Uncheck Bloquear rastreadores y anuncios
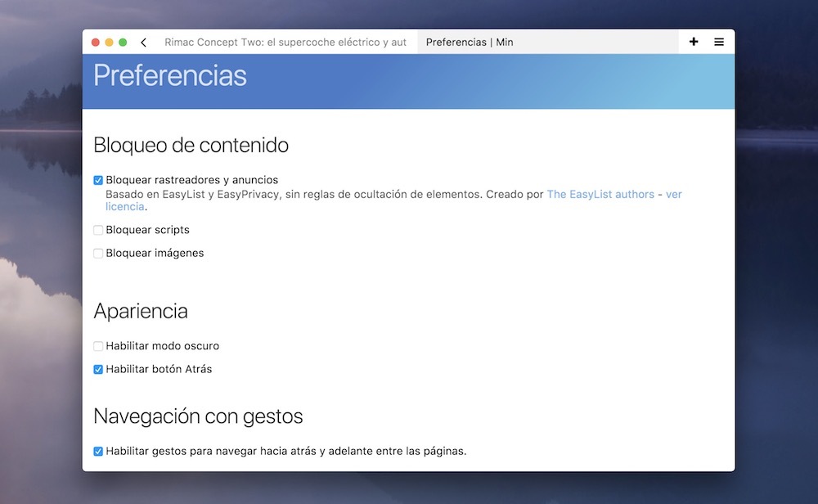Image resolution: width=818 pixels, height=504 pixels. point(98,179)
